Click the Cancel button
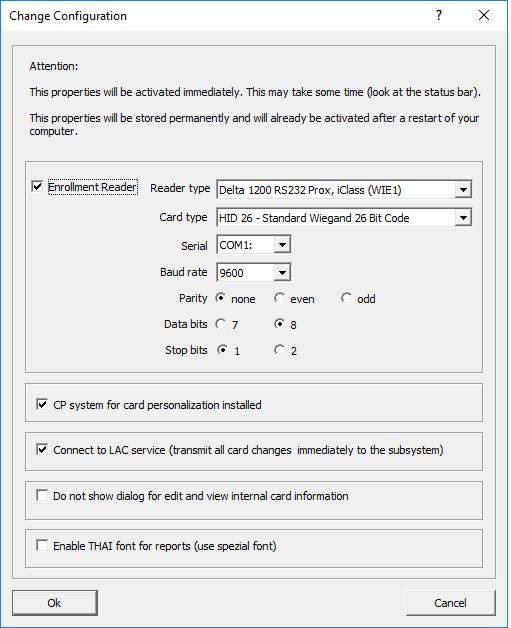 [451, 603]
